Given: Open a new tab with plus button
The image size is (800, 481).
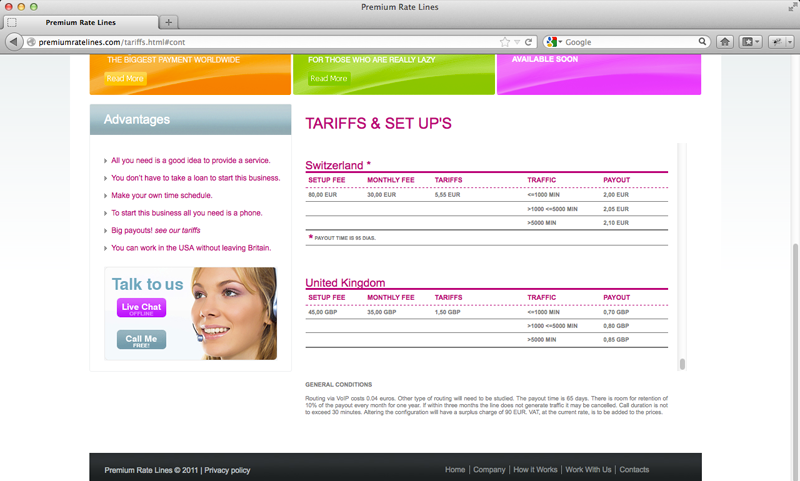Looking at the screenshot, I should [x=168, y=22].
